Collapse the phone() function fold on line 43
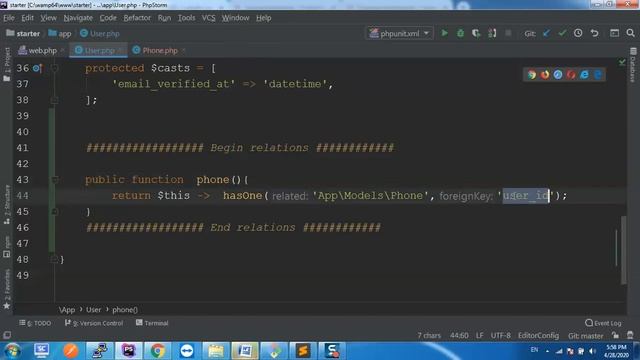The width and height of the screenshot is (640, 360). (54, 180)
